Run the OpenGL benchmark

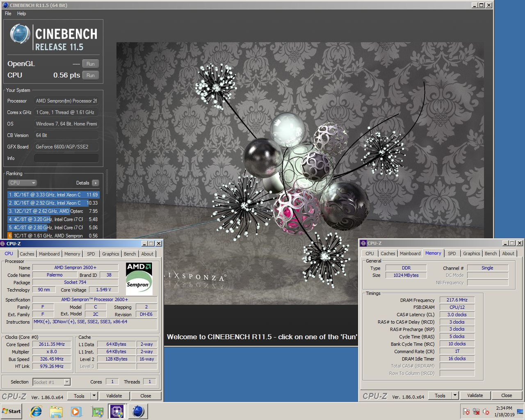coord(91,64)
